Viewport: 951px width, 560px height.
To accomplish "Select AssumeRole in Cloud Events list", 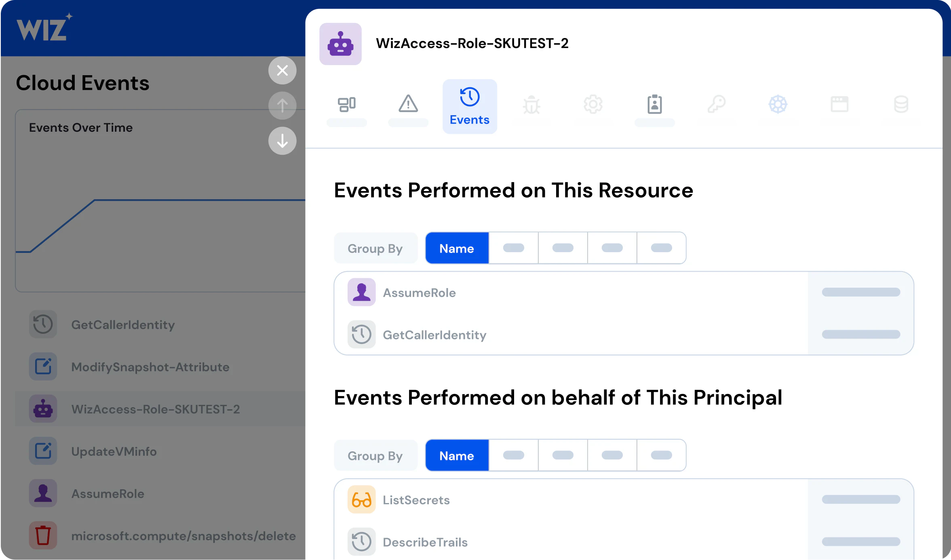I will 160,493.
